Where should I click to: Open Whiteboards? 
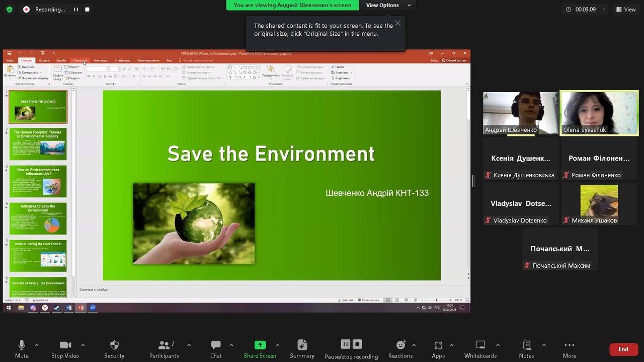tap(480, 348)
